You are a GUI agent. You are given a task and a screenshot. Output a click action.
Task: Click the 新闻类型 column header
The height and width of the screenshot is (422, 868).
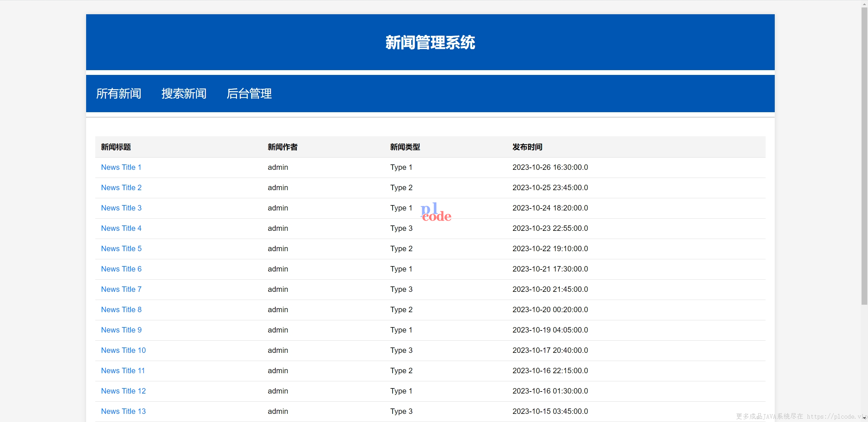point(405,147)
